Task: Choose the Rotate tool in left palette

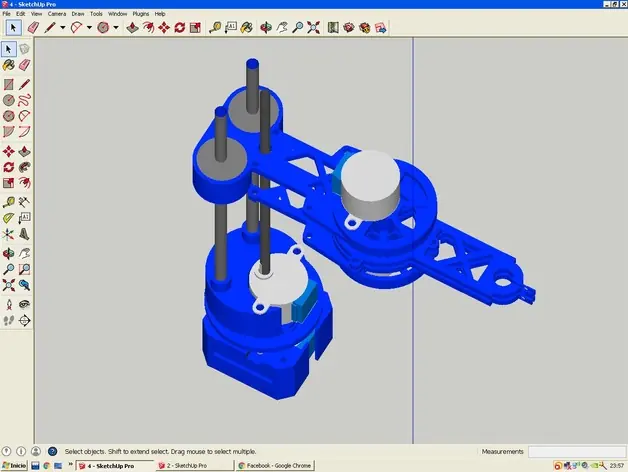Action: (x=8, y=167)
